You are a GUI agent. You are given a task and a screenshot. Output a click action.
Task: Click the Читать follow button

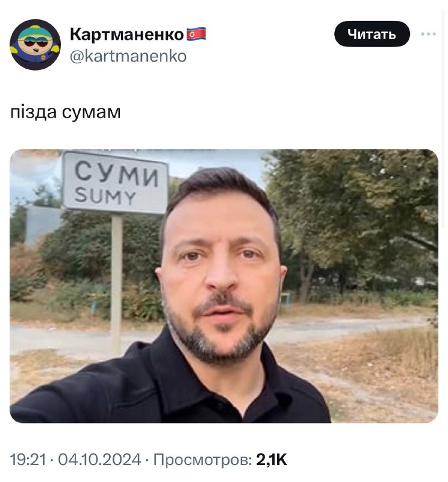click(372, 34)
